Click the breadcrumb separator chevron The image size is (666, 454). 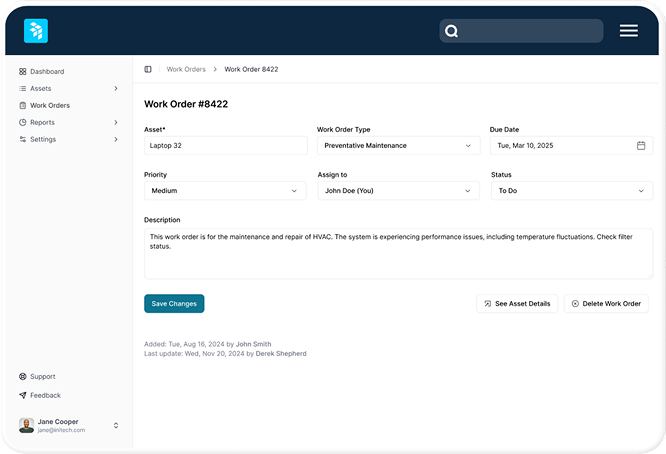pyautogui.click(x=215, y=69)
